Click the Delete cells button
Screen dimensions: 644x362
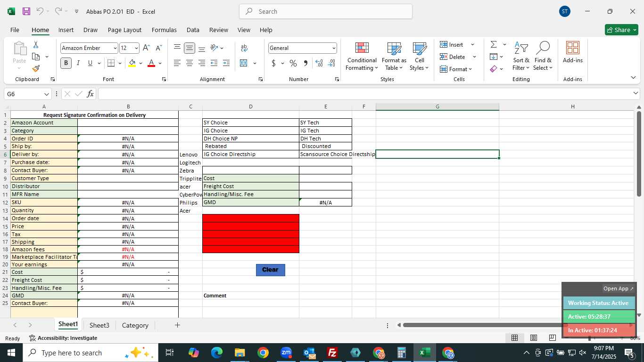(453, 57)
